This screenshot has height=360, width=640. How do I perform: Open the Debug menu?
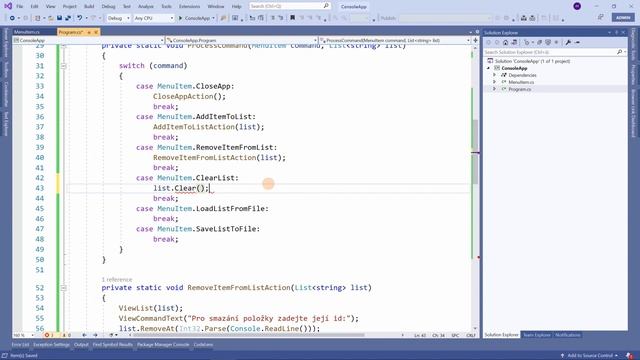point(108,7)
